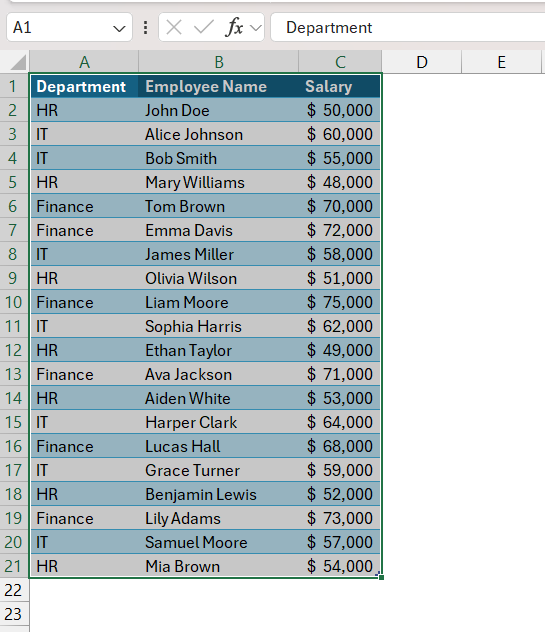545x632 pixels.
Task: Select row 6 header
Action: coord(14,206)
